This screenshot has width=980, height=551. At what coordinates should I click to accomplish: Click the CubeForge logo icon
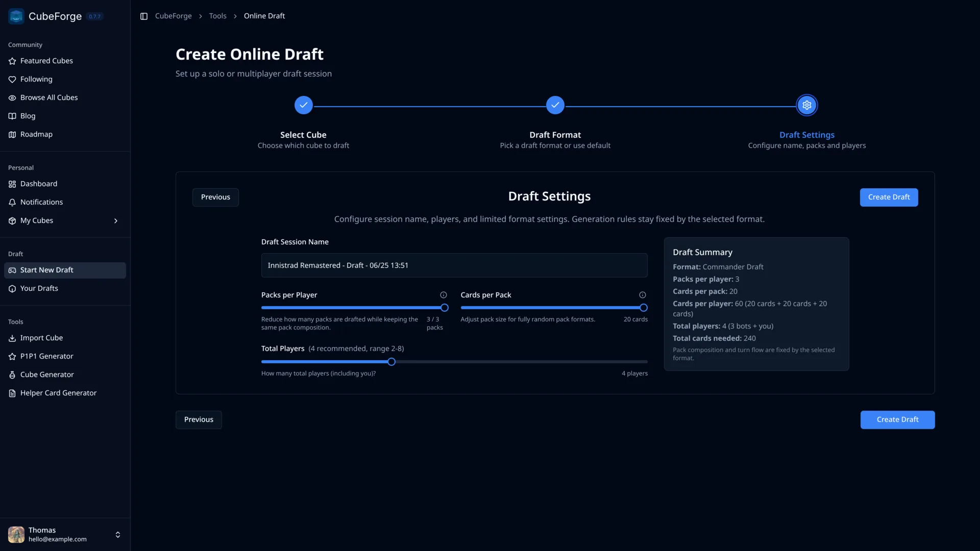pyautogui.click(x=16, y=16)
